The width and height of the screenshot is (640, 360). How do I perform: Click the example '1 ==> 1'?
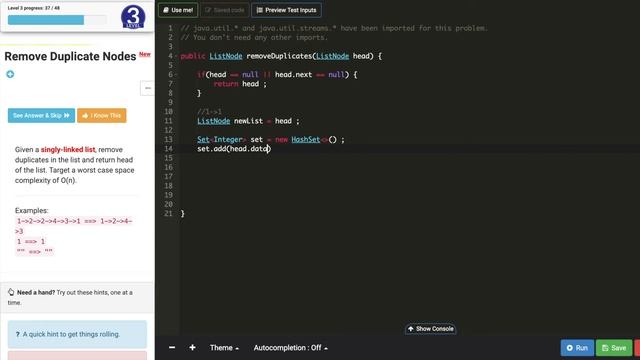coord(31,241)
